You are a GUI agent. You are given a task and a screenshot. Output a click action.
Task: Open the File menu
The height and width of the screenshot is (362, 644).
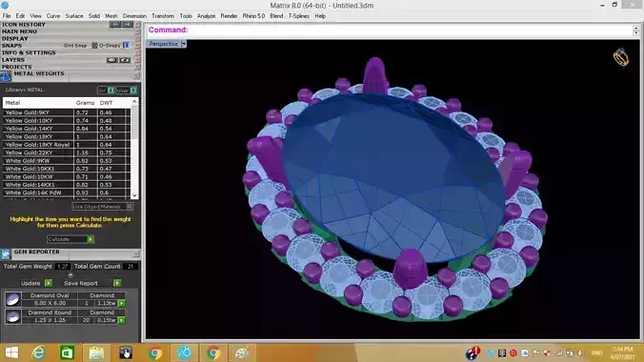pos(7,16)
